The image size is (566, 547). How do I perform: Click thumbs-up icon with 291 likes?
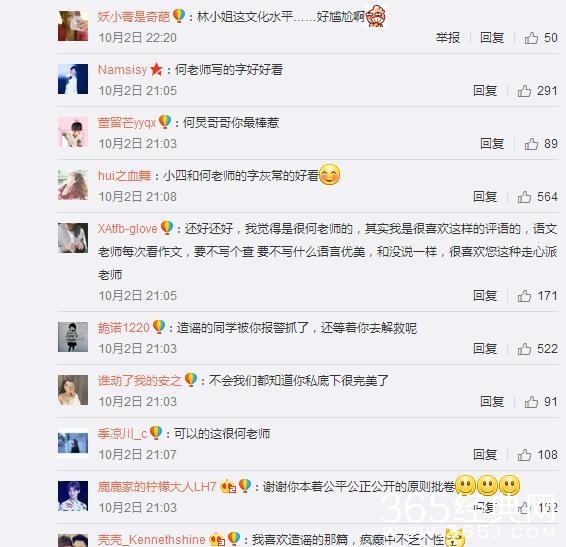pos(524,91)
